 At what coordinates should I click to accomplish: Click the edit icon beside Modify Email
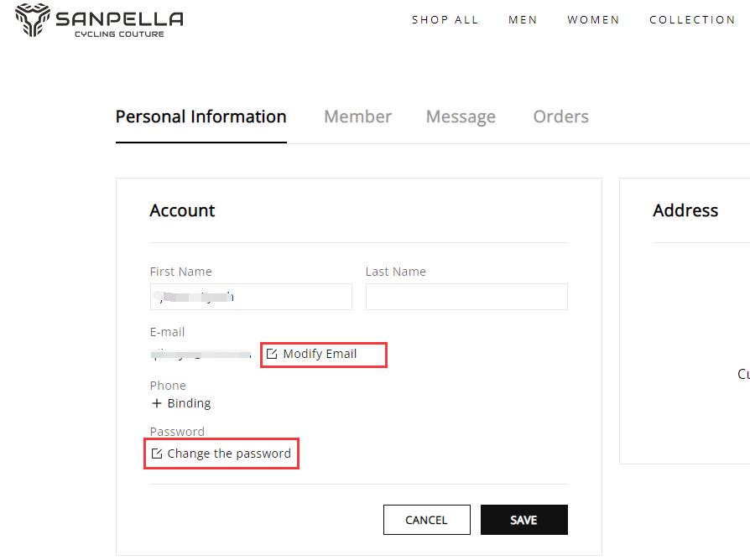click(x=271, y=355)
